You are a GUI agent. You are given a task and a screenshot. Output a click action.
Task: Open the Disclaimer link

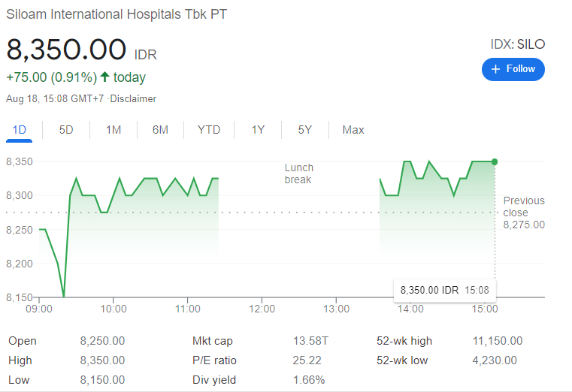click(134, 98)
